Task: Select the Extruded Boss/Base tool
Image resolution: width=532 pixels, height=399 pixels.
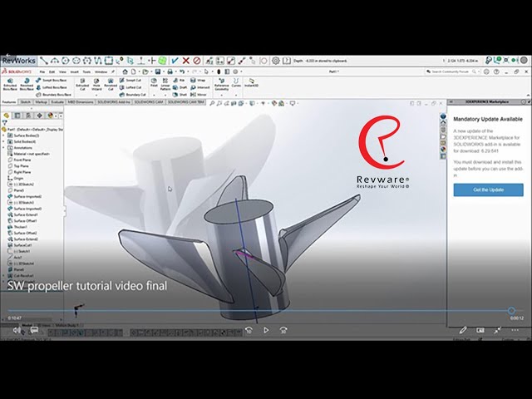Action: [x=10, y=84]
